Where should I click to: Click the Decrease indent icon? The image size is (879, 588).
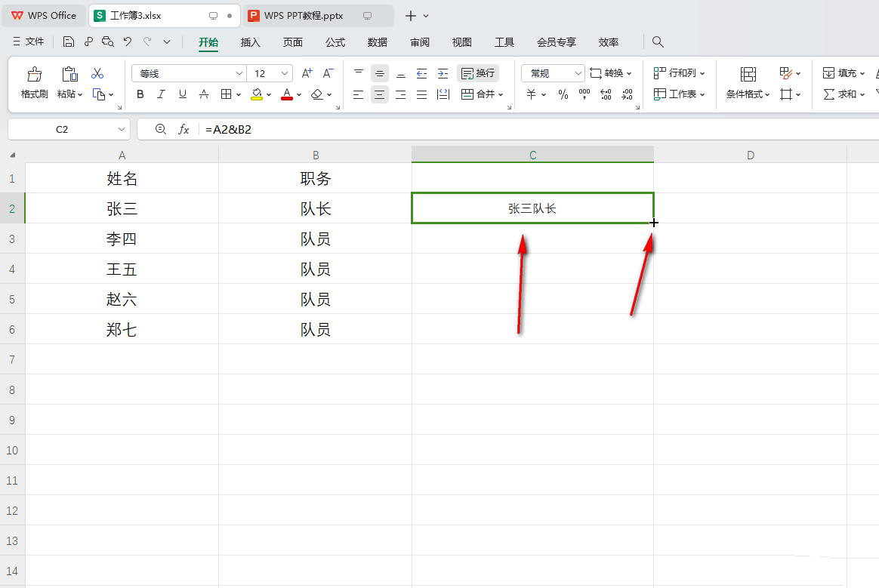[x=421, y=73]
